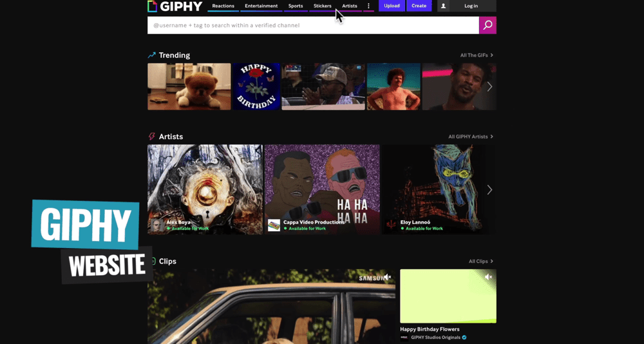
Task: Advance Artists carousel with next arrow
Action: [x=489, y=189]
